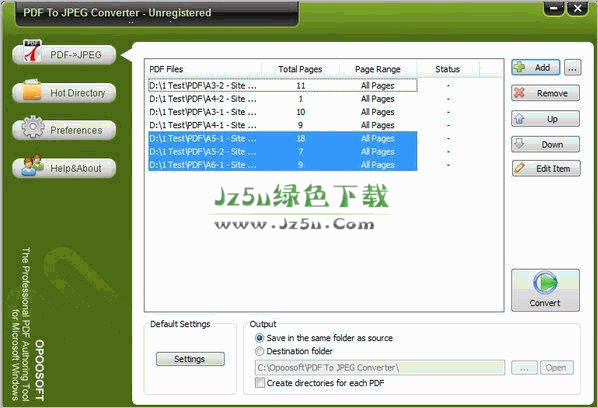598x408 pixels.
Task: Open the PDF->JPEG section
Action: pyautogui.click(x=64, y=55)
